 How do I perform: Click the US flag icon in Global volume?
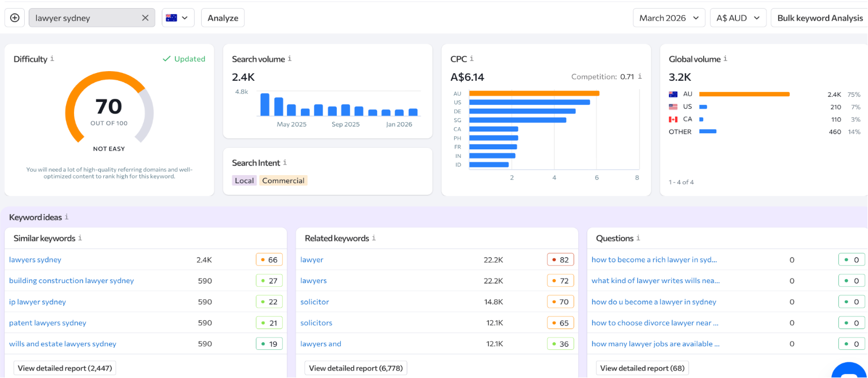pos(673,107)
